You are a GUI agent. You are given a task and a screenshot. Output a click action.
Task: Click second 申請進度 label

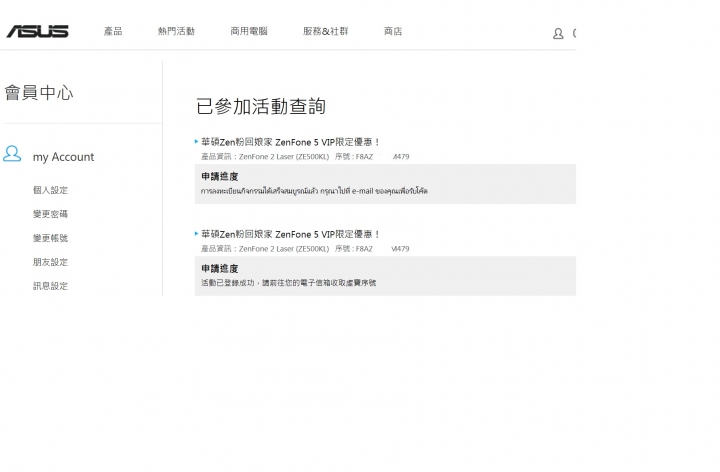[219, 268]
